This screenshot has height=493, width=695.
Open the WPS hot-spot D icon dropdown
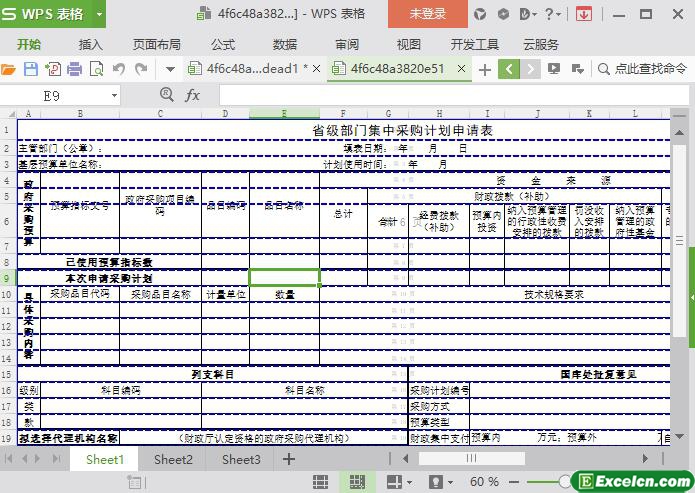click(x=527, y=14)
